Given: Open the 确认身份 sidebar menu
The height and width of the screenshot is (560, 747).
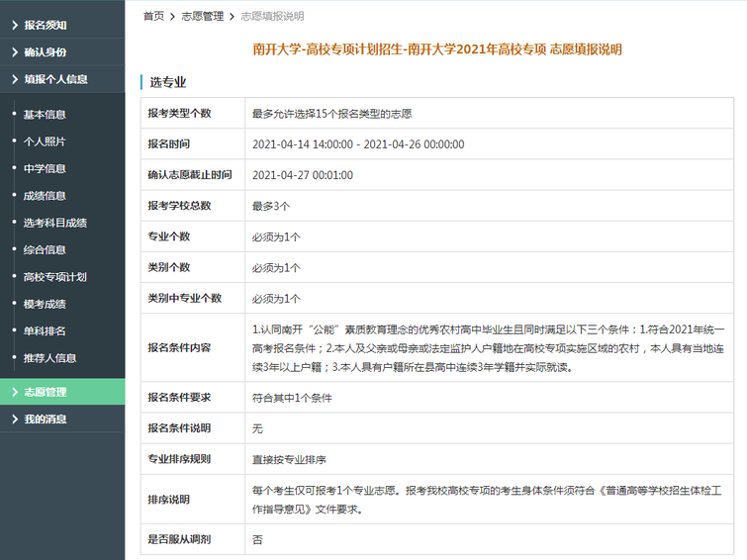Looking at the screenshot, I should click(x=62, y=52).
